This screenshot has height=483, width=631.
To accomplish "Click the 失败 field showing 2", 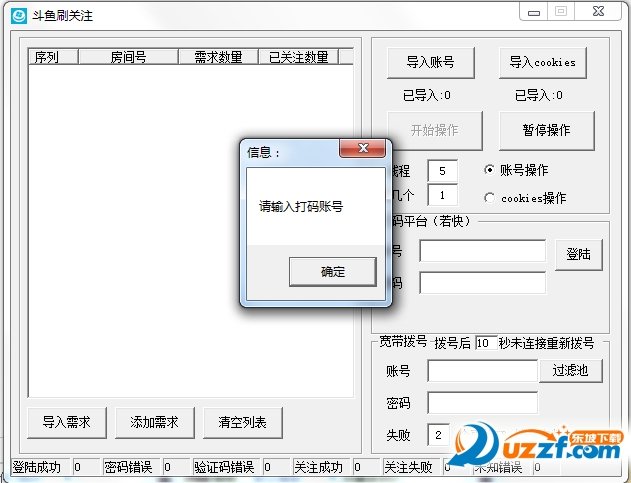I will pyautogui.click(x=438, y=434).
